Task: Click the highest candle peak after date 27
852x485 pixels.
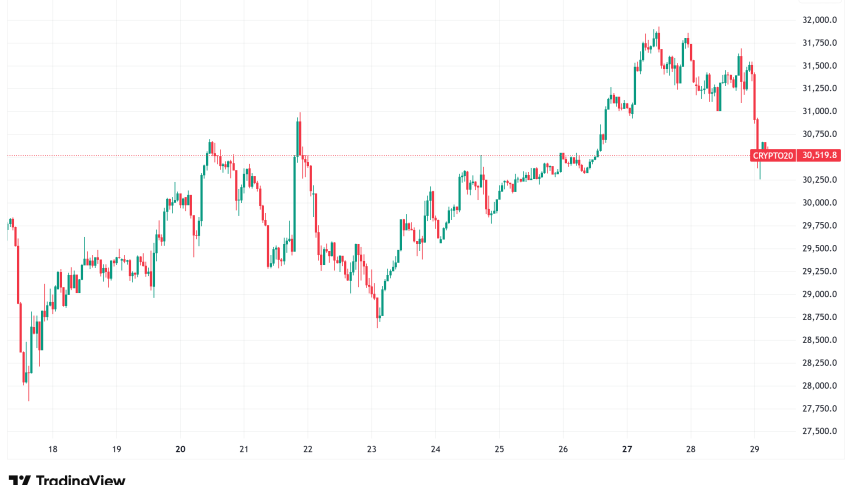Action: click(657, 32)
